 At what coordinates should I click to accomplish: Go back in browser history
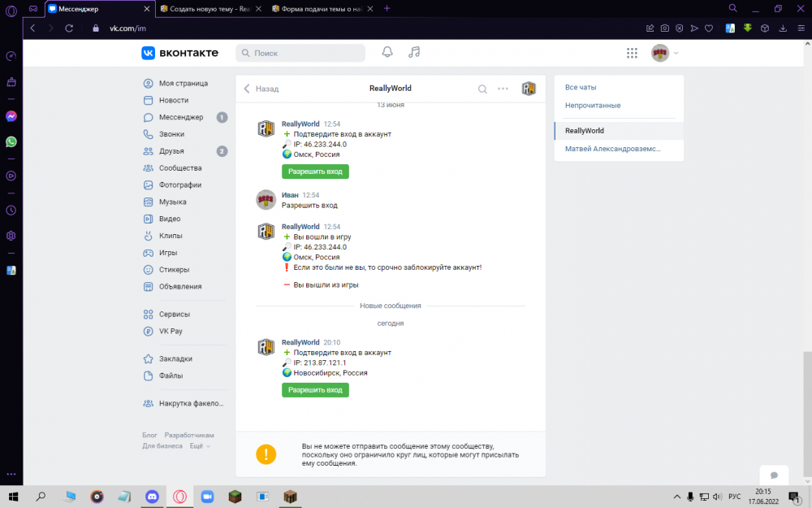(x=32, y=28)
